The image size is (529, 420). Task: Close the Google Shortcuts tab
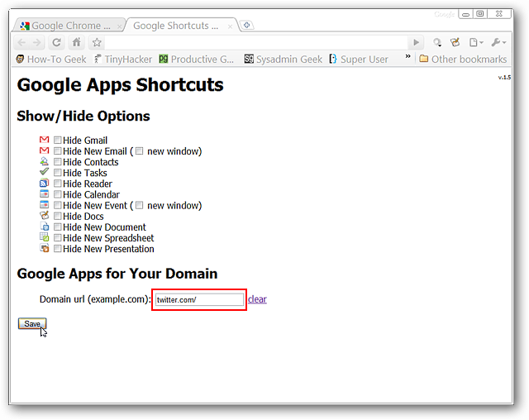point(230,26)
